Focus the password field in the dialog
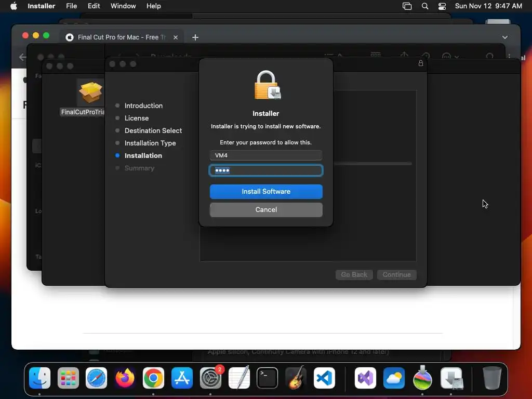Image resolution: width=532 pixels, height=399 pixels. click(266, 170)
